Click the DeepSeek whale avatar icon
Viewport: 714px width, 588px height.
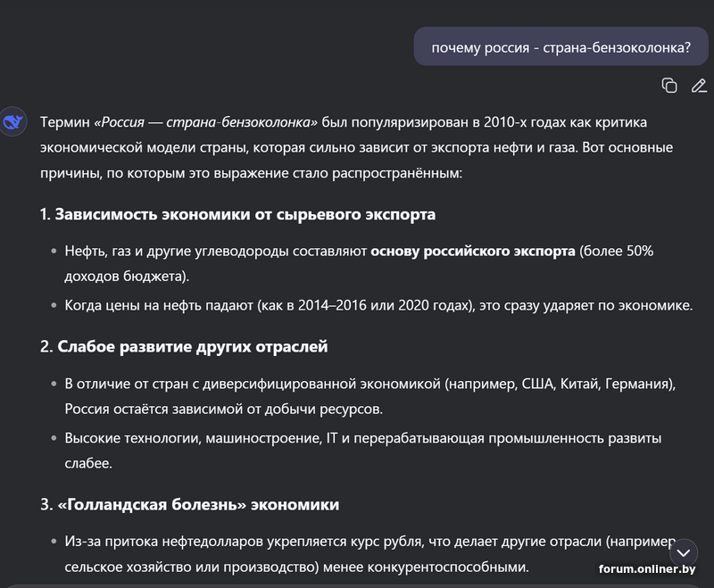tap(12, 121)
